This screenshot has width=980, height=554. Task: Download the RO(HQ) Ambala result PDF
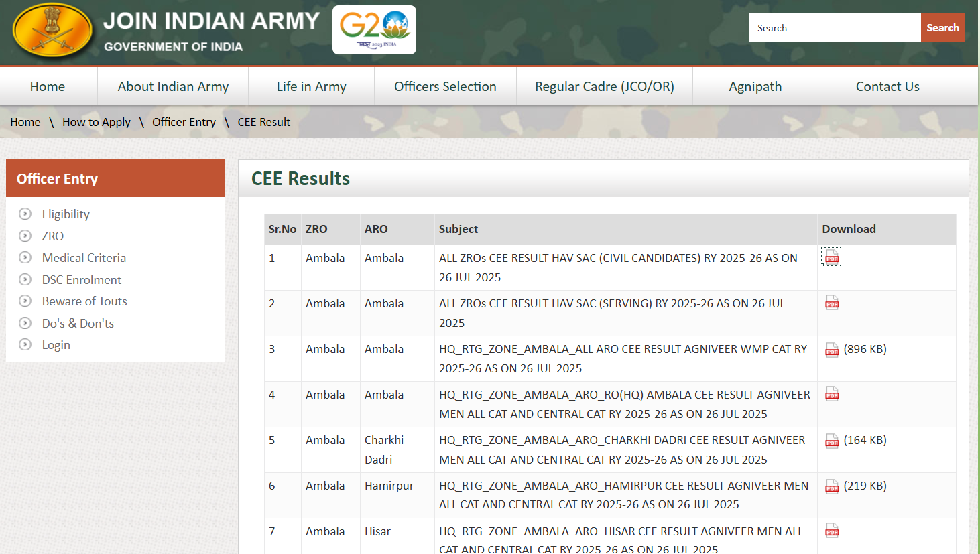point(832,394)
